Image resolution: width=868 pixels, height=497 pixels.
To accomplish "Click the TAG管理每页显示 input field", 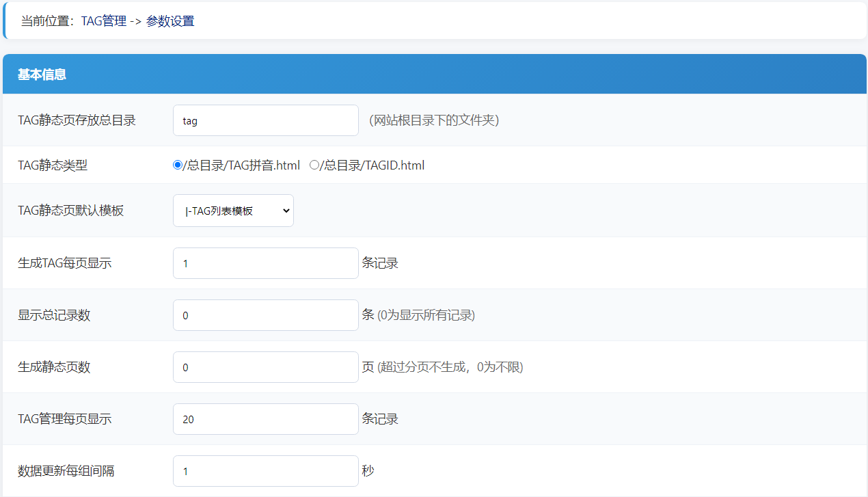I will click(x=265, y=418).
